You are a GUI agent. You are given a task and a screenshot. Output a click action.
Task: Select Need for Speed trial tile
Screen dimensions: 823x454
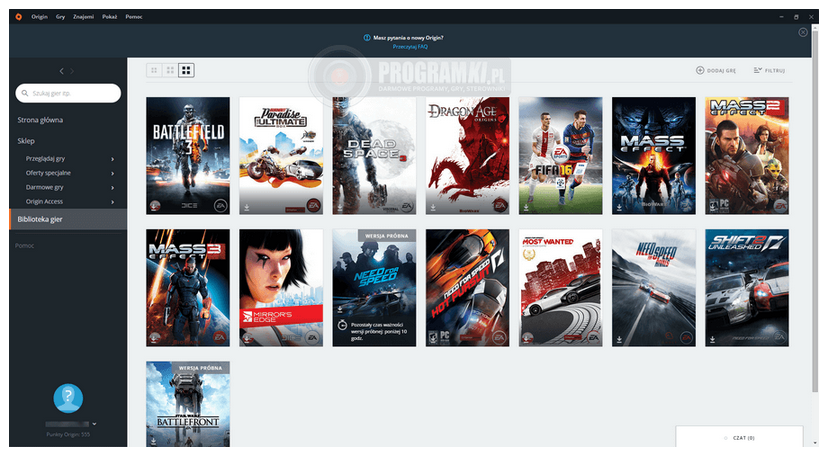[x=374, y=288]
